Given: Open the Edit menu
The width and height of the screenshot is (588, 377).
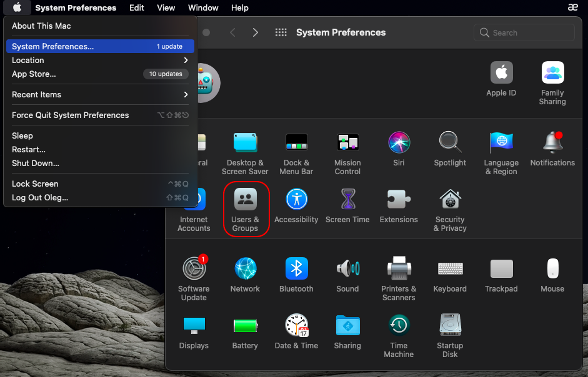Looking at the screenshot, I should tap(136, 7).
